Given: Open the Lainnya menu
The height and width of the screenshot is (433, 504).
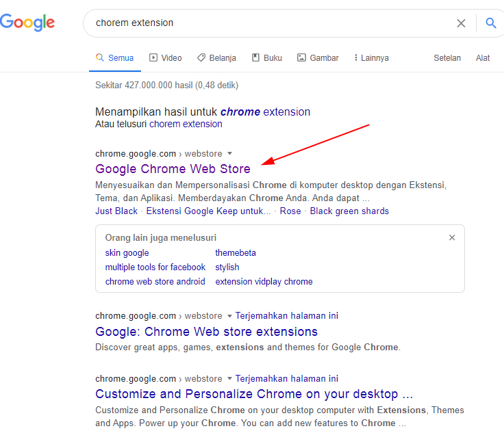Looking at the screenshot, I should click(372, 57).
